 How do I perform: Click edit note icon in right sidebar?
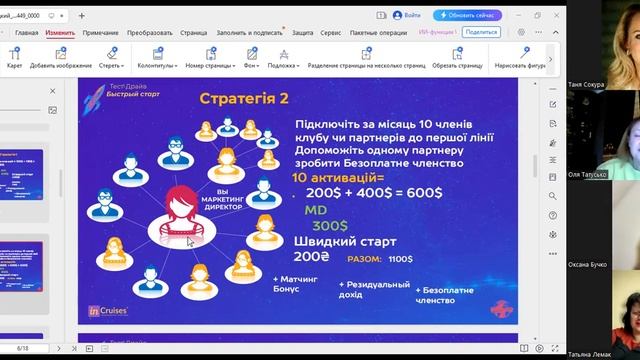(553, 104)
